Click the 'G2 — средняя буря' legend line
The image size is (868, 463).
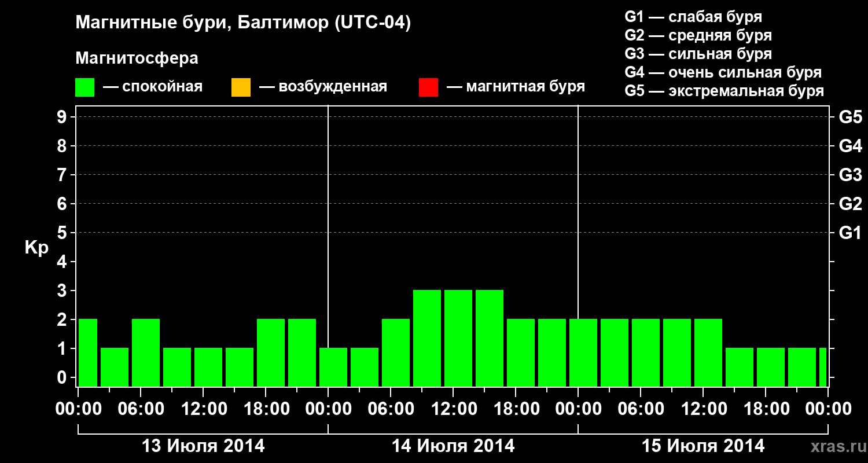click(x=698, y=35)
